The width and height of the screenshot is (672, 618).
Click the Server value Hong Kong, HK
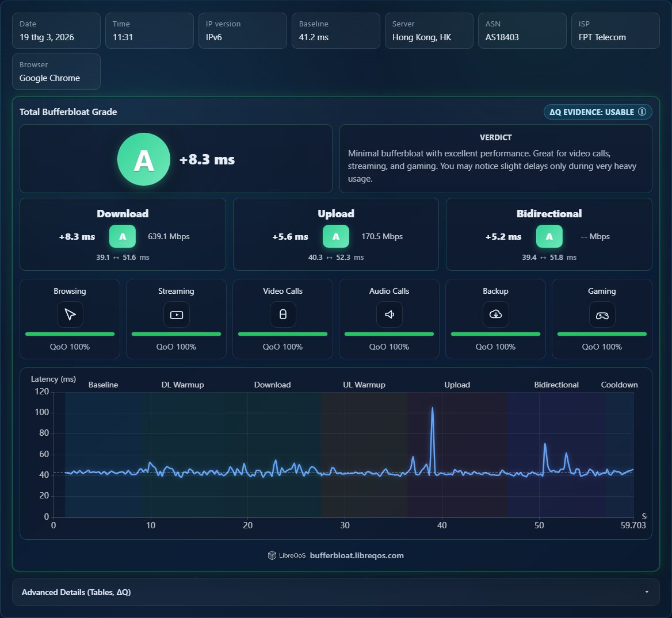point(422,37)
